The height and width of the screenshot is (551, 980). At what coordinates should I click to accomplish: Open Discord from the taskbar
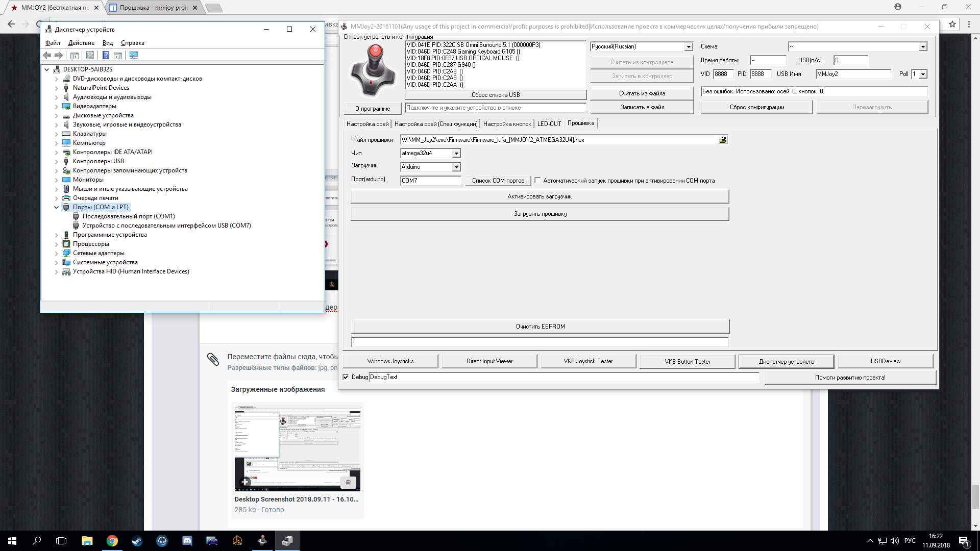coord(187,541)
